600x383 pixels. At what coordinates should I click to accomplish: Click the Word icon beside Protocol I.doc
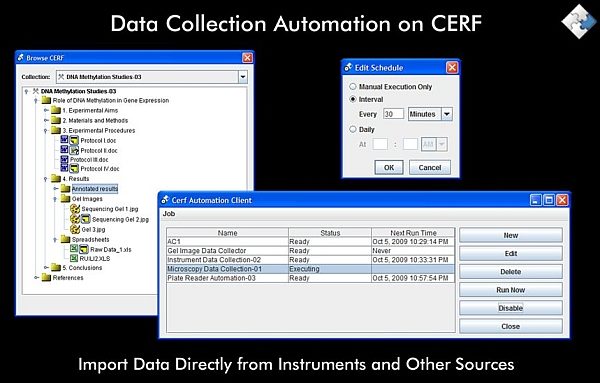point(64,140)
